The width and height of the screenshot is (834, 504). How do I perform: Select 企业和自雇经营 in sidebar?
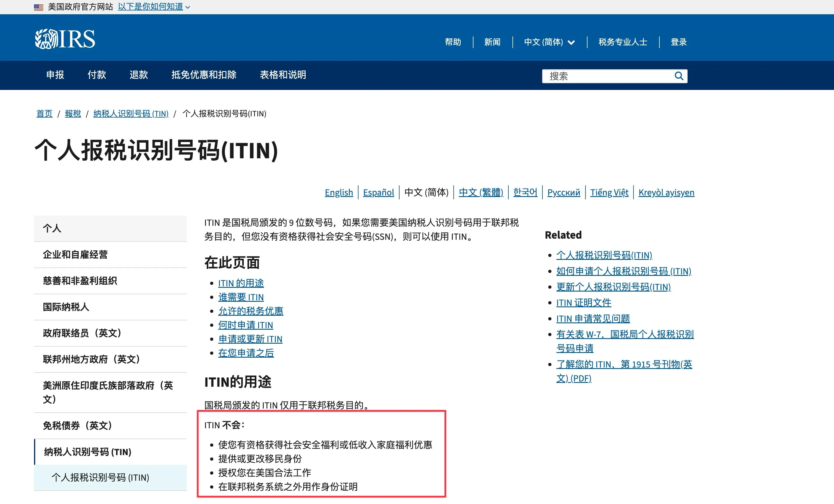tap(110, 255)
